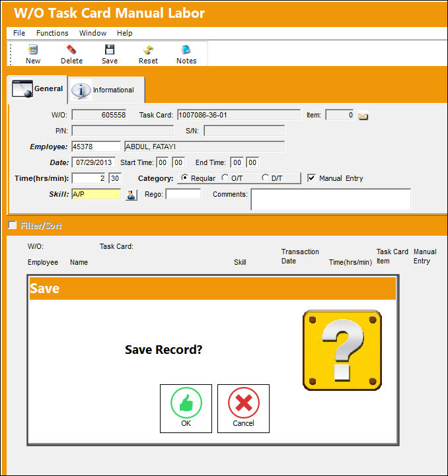Click the Time minutes field showing 30

pyautogui.click(x=115, y=178)
